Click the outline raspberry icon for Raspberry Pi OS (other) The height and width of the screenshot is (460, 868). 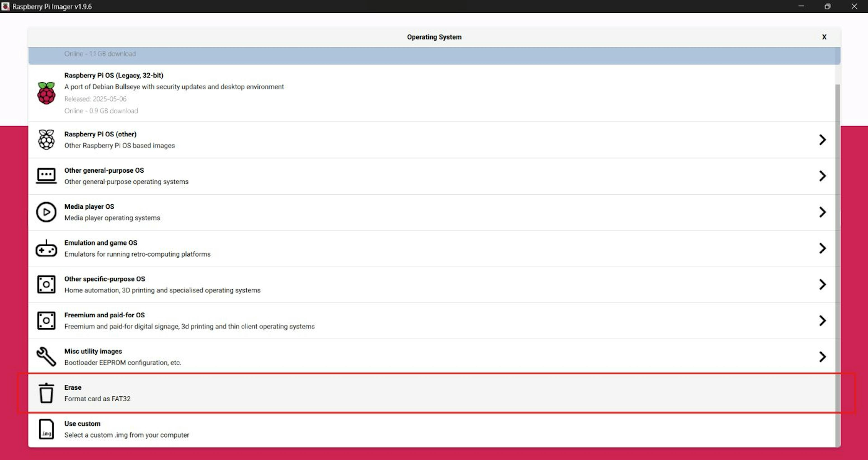(x=46, y=139)
